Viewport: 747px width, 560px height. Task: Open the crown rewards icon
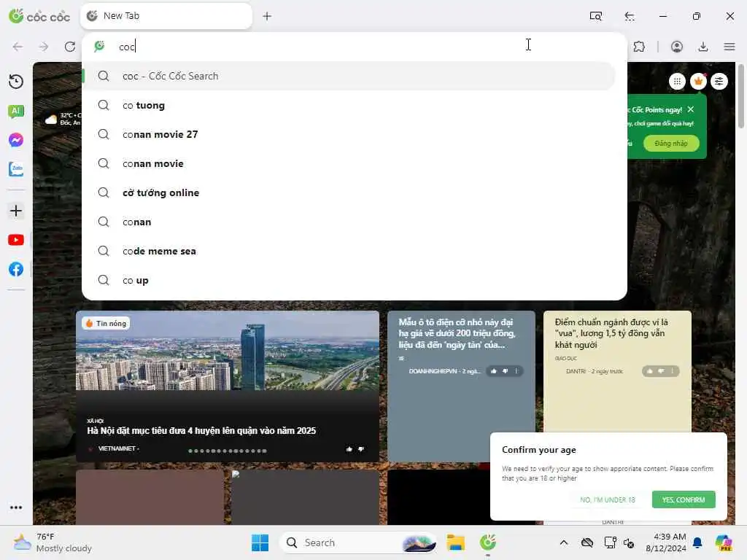698,82
